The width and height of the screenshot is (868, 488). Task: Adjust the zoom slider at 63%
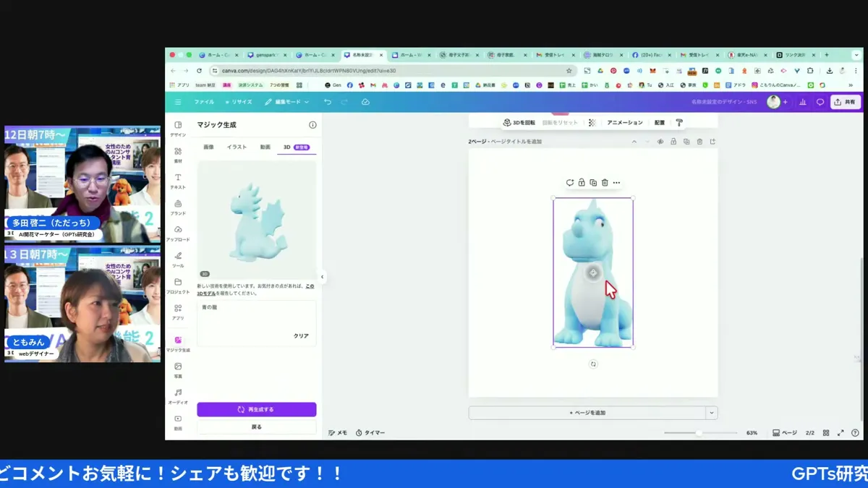point(699,433)
